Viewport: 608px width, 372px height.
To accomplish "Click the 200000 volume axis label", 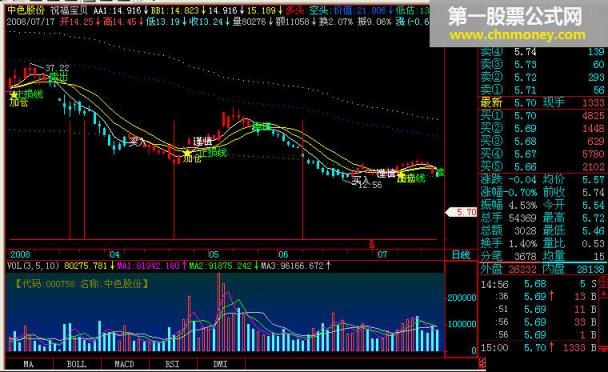I will (x=462, y=298).
